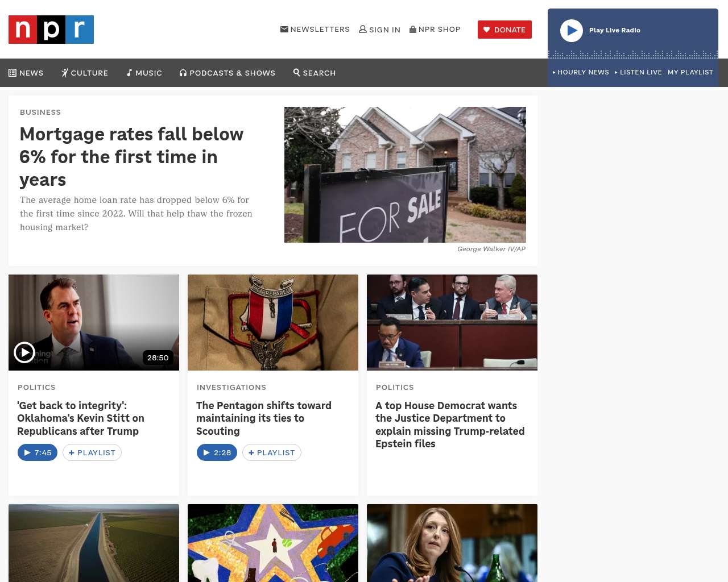The height and width of the screenshot is (582, 728).
Task: Open the News section menu
Action: coord(26,73)
